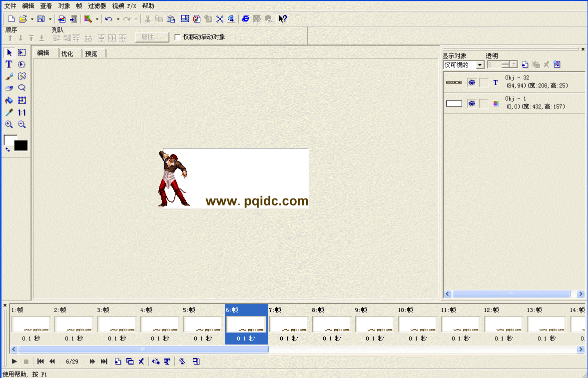588x378 pixels.
Task: Click the Zoom In magnifier
Action: (x=9, y=124)
